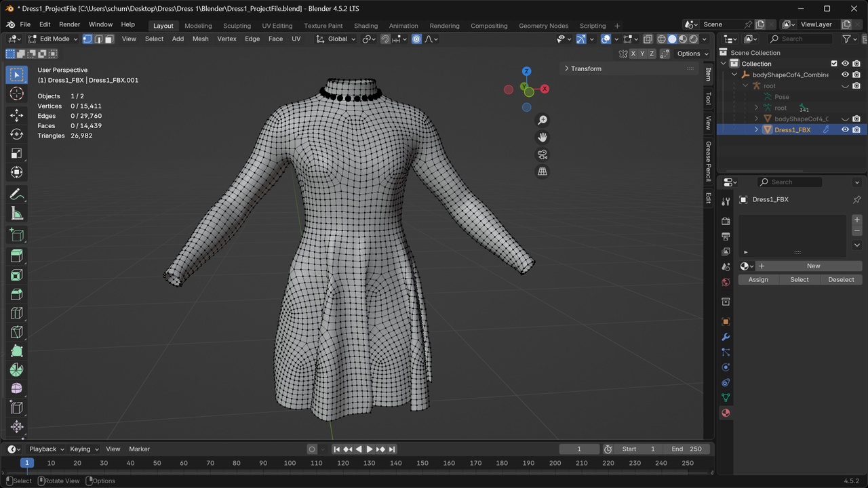868x488 pixels.
Task: Select the Inset Faces tool
Action: coord(17,275)
